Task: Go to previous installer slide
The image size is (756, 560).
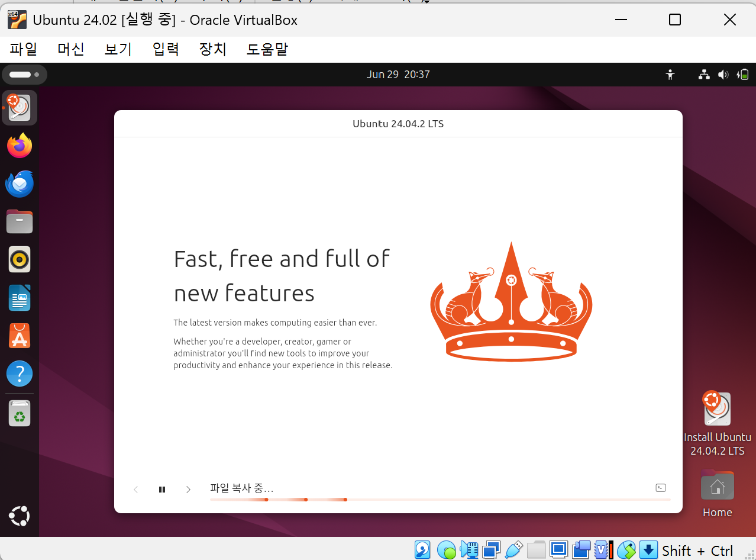Action: 136,490
